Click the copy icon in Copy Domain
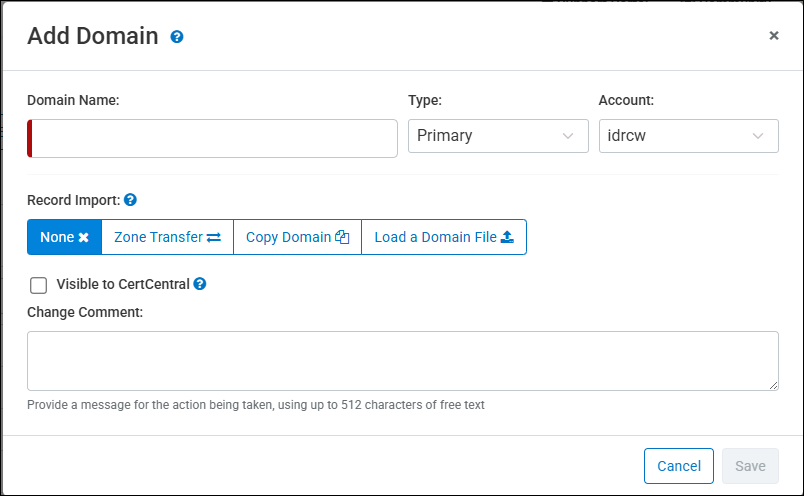 pyautogui.click(x=342, y=238)
